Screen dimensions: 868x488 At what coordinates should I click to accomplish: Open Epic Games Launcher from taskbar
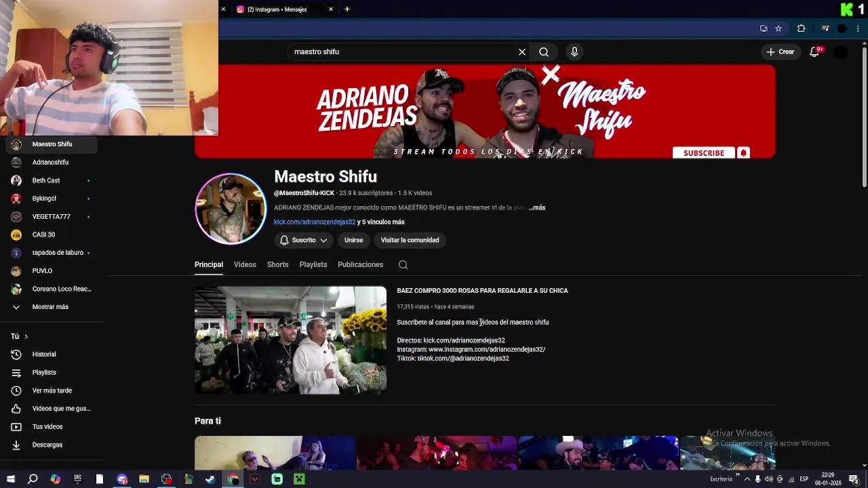(x=77, y=479)
